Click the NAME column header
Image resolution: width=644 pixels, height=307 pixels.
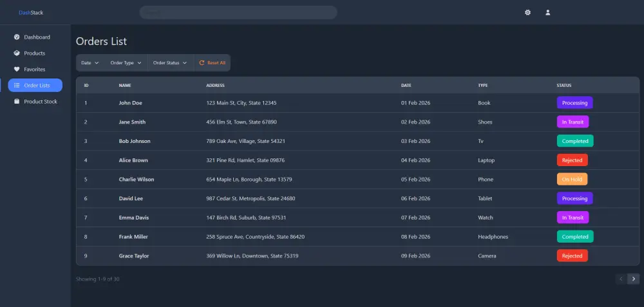[x=125, y=86]
